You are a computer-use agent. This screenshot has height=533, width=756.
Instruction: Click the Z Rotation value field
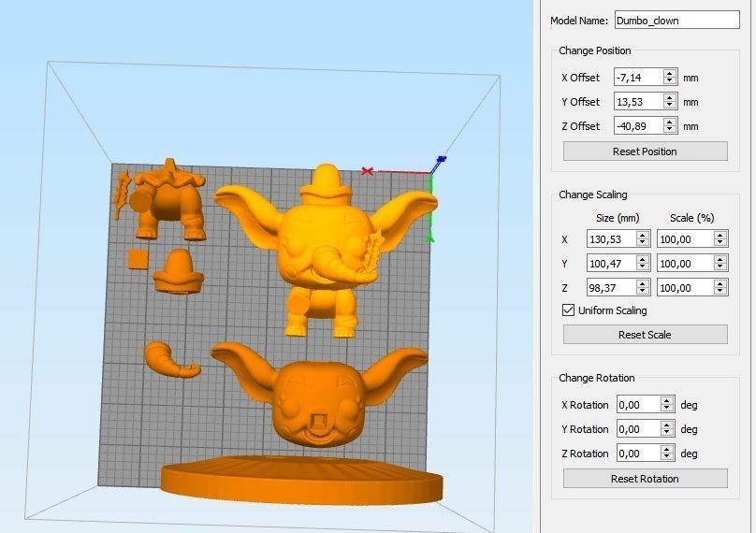click(x=638, y=453)
